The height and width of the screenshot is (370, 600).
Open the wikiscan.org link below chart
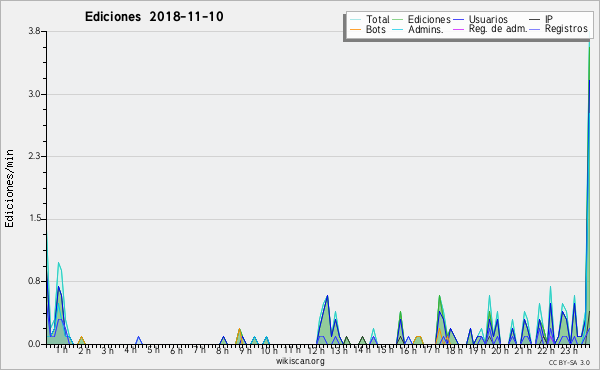coord(300,361)
